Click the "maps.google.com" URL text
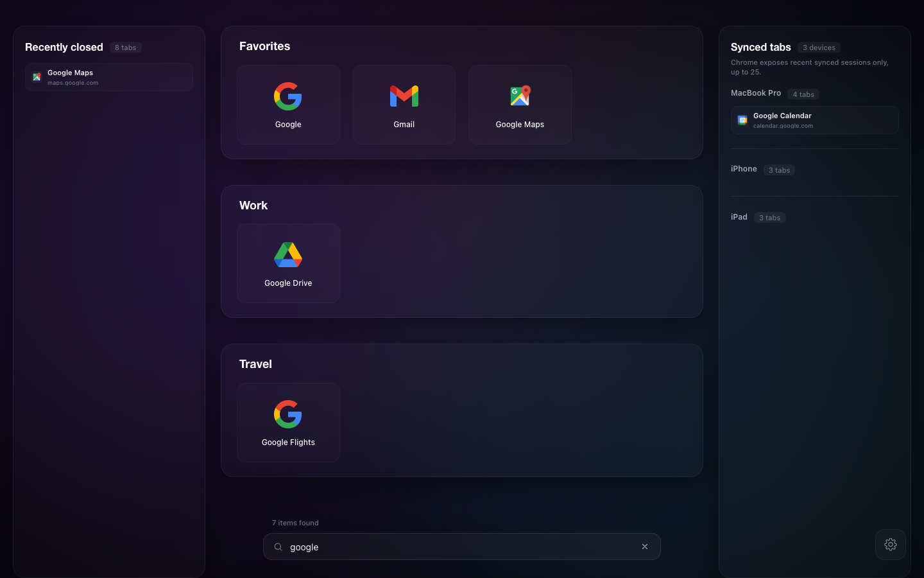 click(73, 83)
